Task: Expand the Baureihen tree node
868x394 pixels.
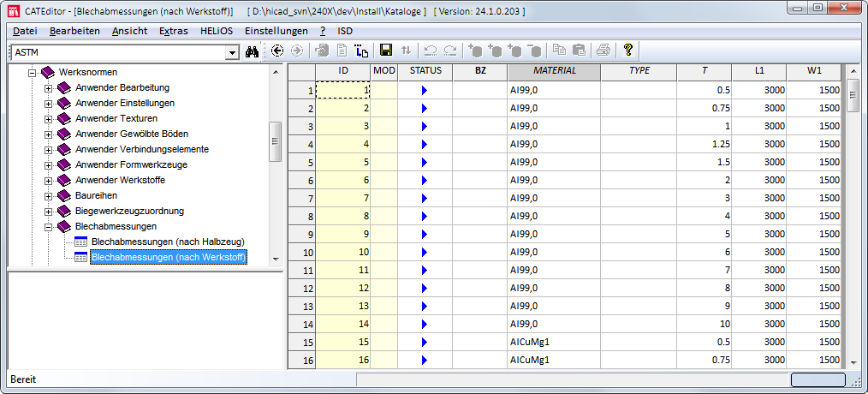Action: pos(49,196)
